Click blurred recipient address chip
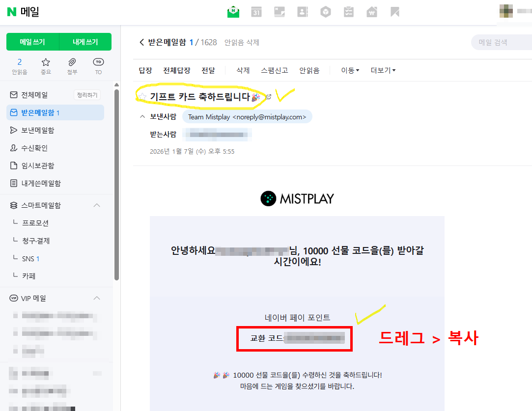The image size is (532, 411). pos(217,135)
